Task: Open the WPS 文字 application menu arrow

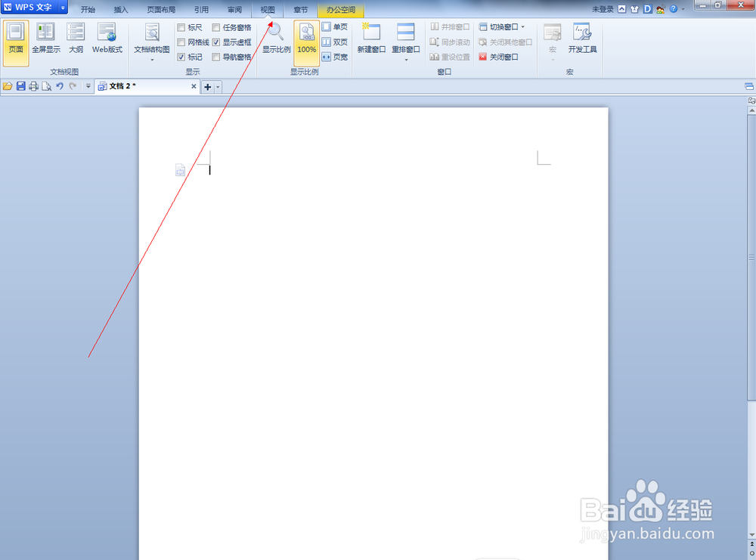Action: coord(63,8)
